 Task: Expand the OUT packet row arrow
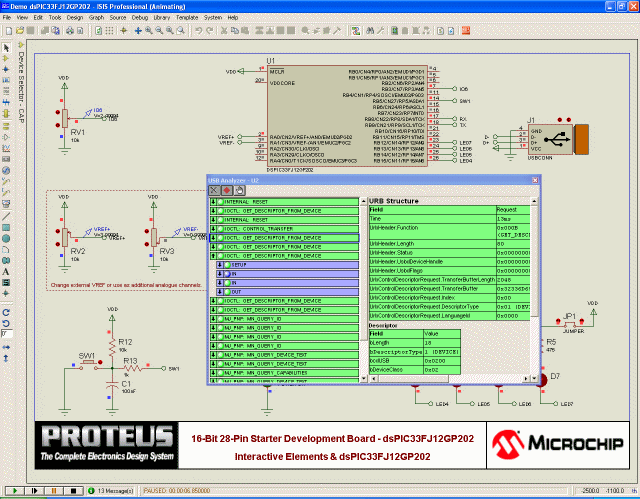pos(220,291)
